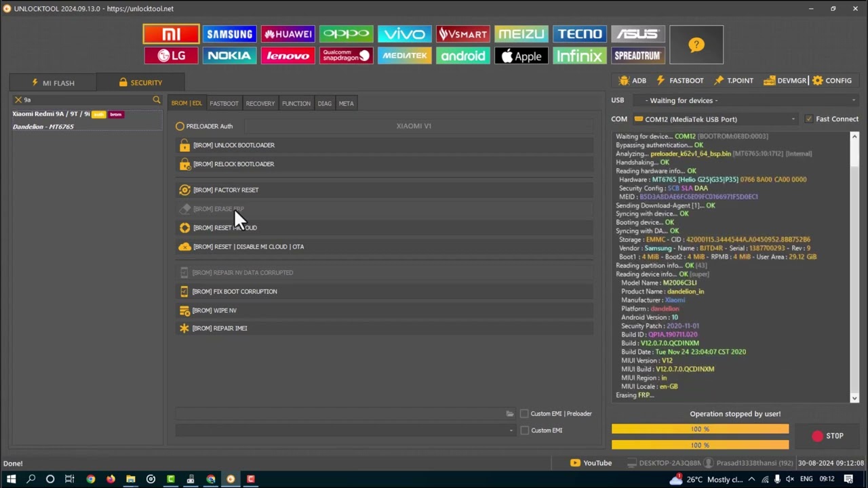Open the FASTBOOT tab
Image resolution: width=868 pixels, height=488 pixels.
pyautogui.click(x=224, y=104)
